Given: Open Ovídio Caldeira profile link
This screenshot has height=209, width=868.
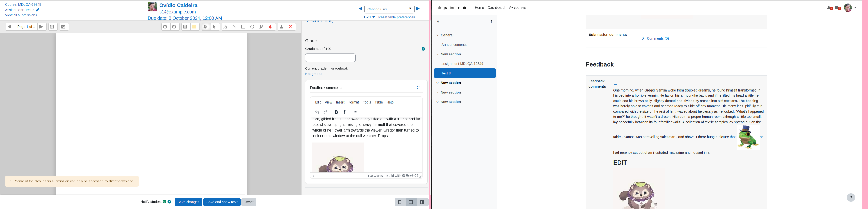Looking at the screenshot, I should [x=178, y=5].
